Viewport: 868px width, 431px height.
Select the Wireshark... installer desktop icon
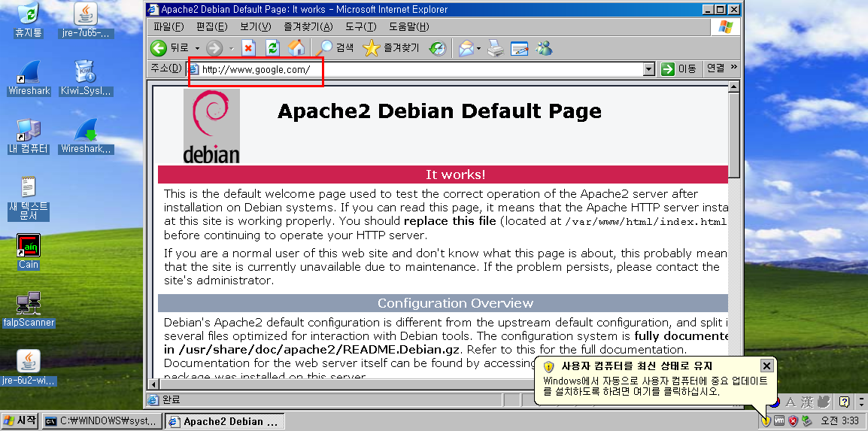coord(86,136)
